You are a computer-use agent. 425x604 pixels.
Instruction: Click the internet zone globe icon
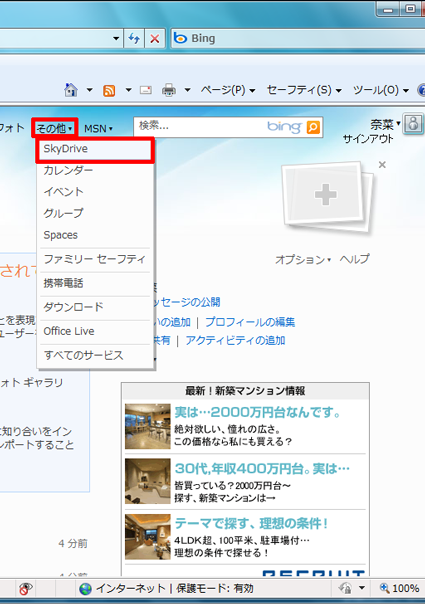(x=85, y=589)
